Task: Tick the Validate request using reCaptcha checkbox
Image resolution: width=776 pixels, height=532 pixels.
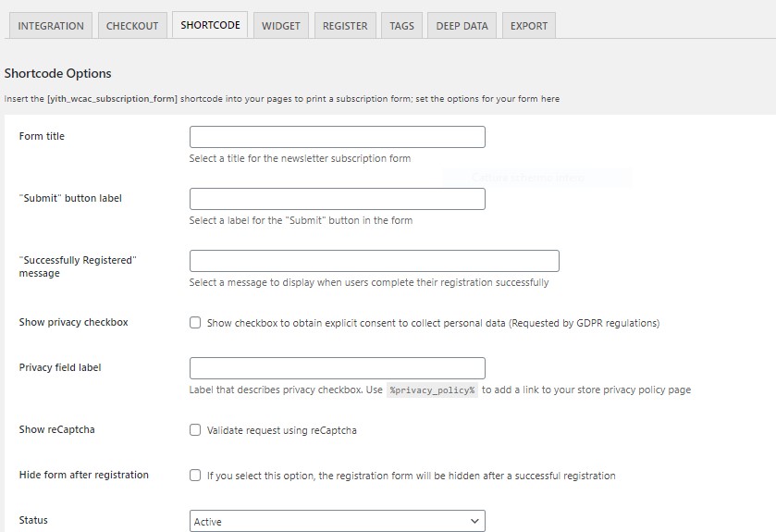Action: [195, 430]
